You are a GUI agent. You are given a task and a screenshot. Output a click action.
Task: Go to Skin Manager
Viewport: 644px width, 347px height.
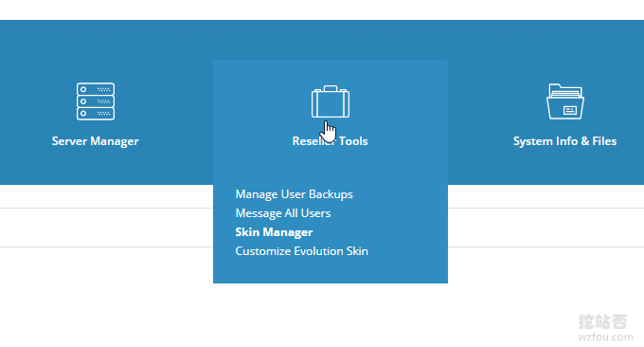(x=274, y=232)
